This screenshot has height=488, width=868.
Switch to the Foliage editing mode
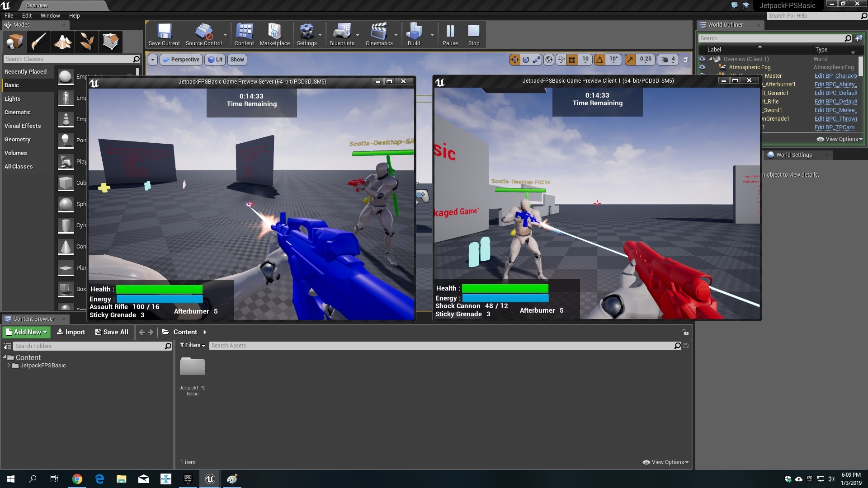87,42
